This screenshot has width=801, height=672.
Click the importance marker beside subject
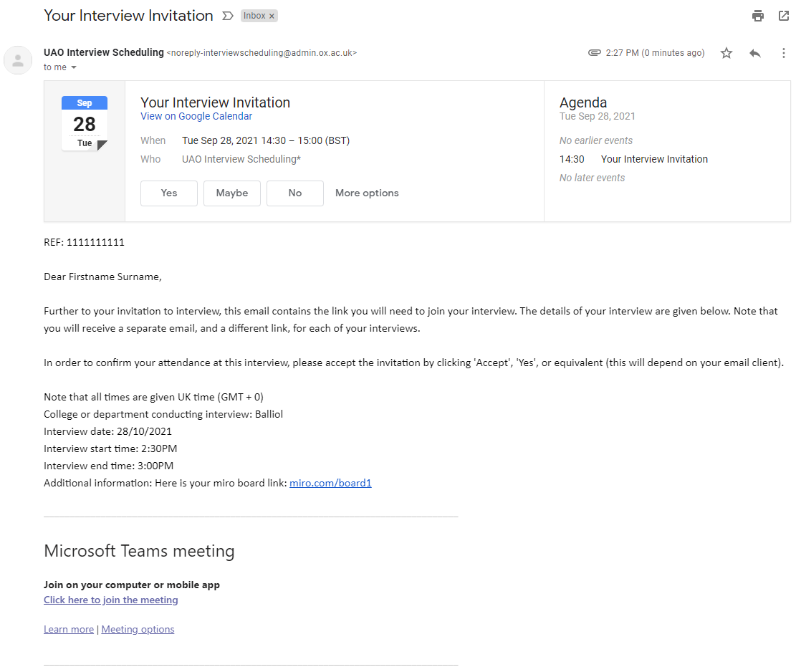[228, 16]
